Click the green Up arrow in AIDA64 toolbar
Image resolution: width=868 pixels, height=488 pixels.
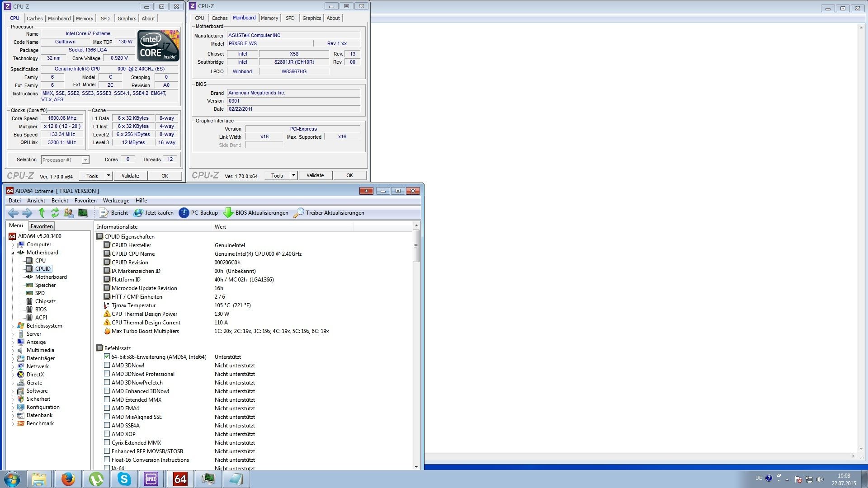[42, 213]
